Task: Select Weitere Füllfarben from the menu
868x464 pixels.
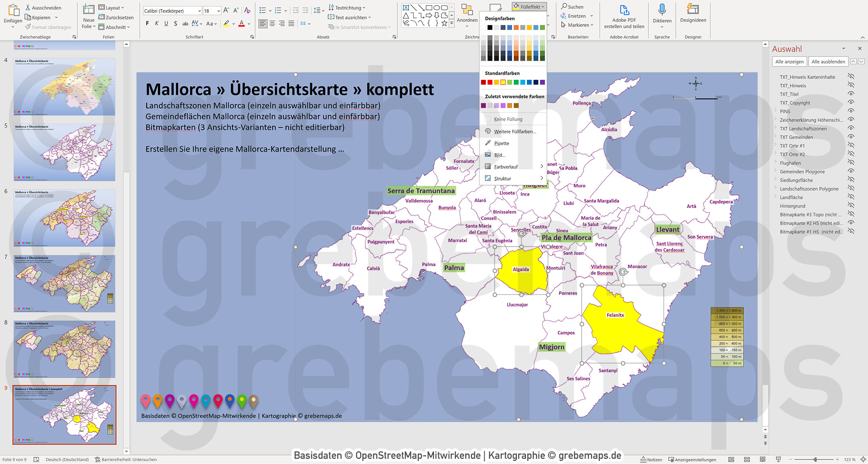Action: pos(516,131)
